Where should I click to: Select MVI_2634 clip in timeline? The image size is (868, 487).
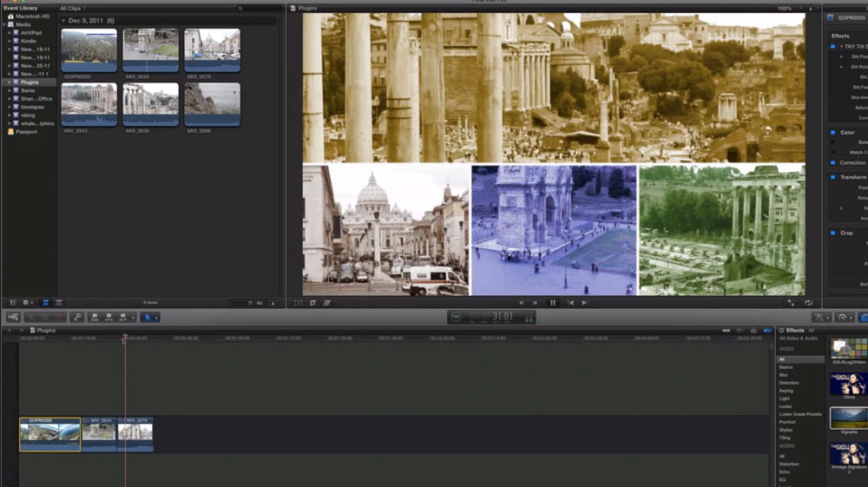coord(99,434)
